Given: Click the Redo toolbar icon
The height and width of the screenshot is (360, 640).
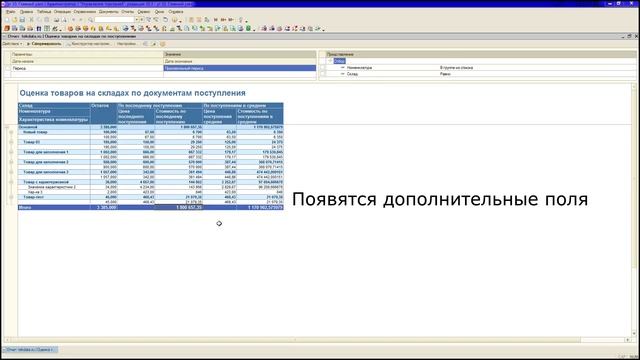Looking at the screenshot, I should (81, 20).
